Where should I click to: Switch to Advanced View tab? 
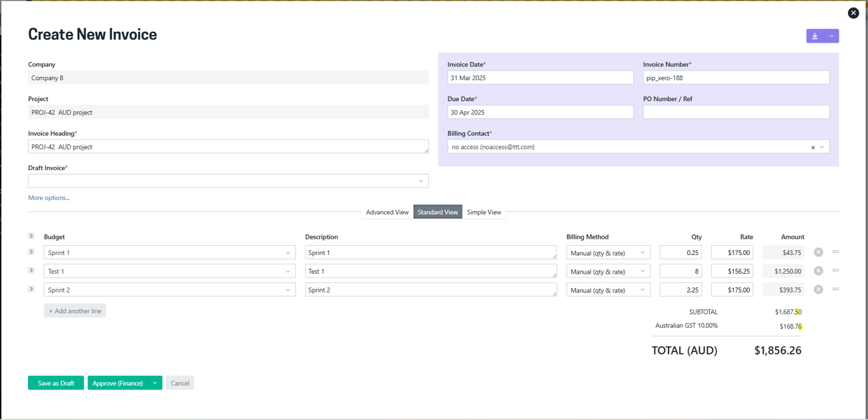[x=387, y=212]
